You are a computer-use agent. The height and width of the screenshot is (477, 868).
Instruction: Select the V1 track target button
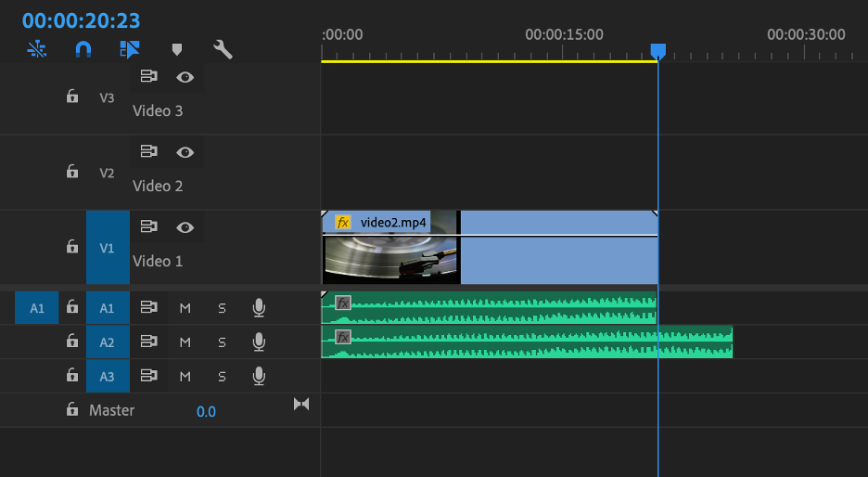click(108, 248)
